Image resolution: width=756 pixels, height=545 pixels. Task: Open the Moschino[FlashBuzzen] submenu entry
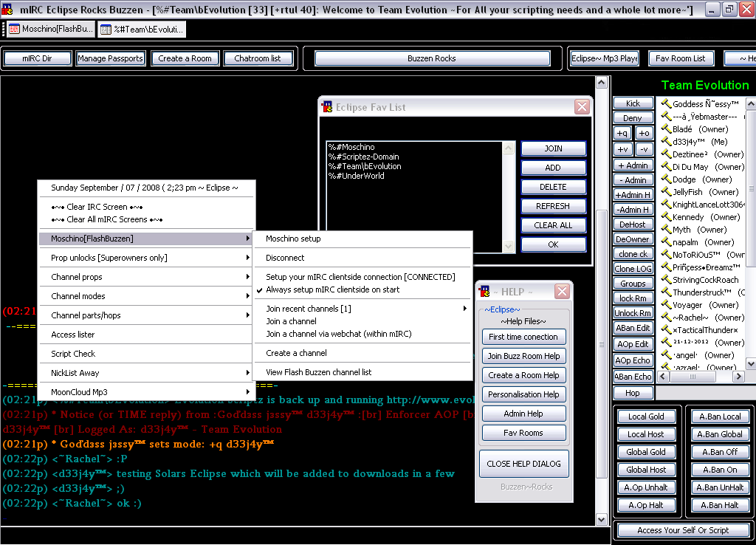tap(147, 239)
